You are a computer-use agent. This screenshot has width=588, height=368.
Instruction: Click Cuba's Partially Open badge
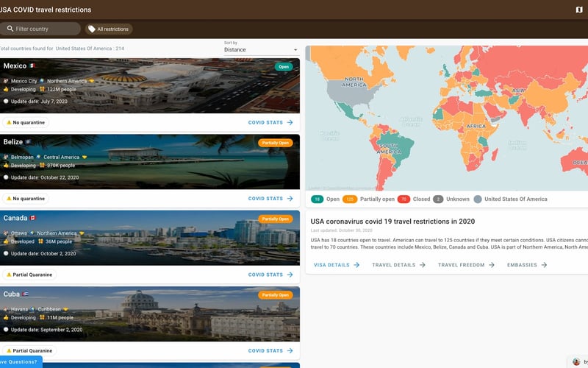tap(275, 295)
